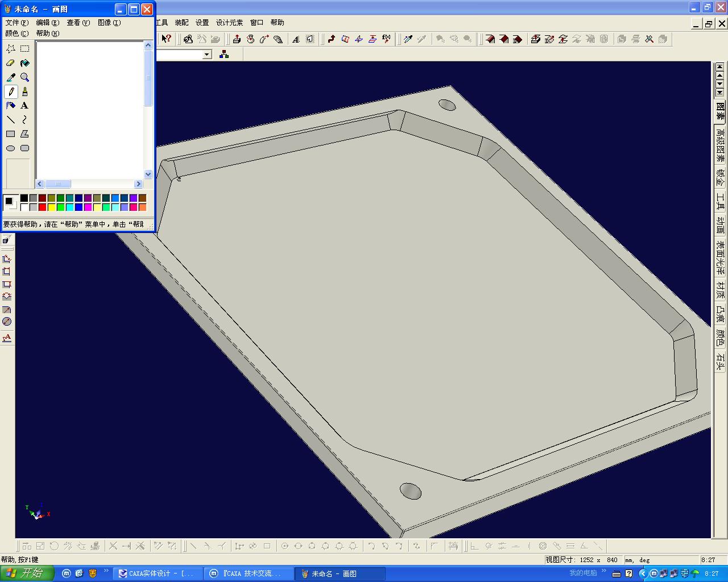The width and height of the screenshot is (728, 582).
Task: Pick the Polygon tool in Paint
Action: click(x=24, y=134)
